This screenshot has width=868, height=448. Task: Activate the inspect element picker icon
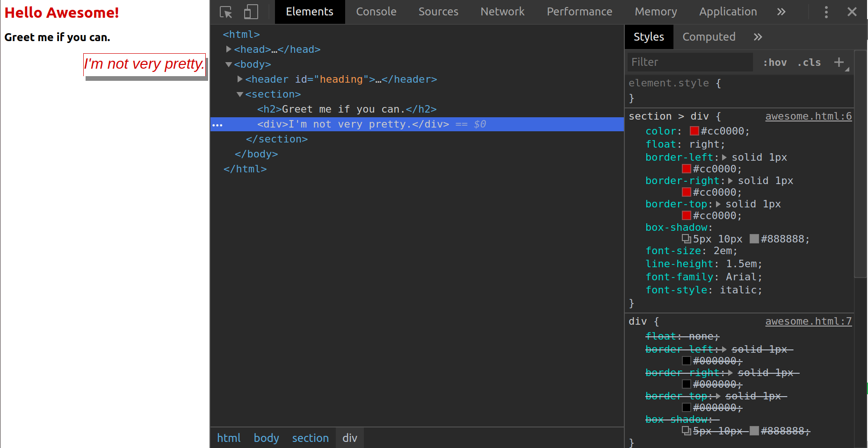point(226,12)
